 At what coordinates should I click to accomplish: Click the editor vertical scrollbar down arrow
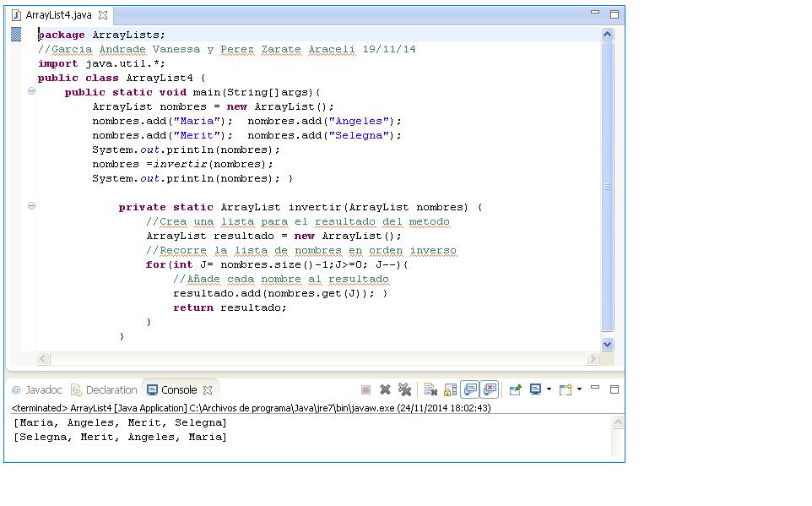(608, 345)
